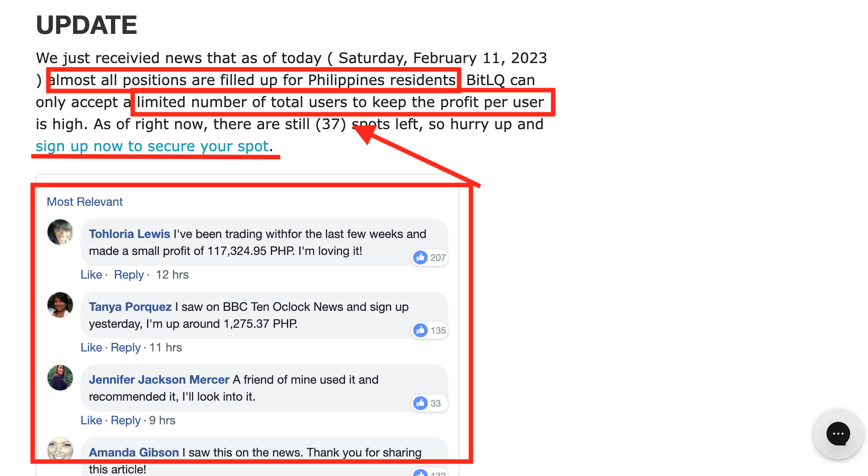Open the Most Relevant sorting dropdown

84,202
